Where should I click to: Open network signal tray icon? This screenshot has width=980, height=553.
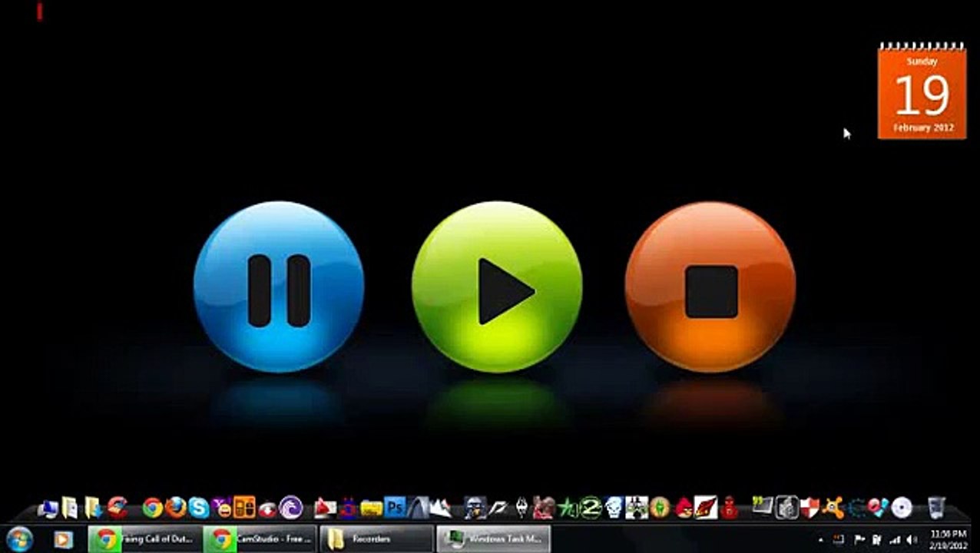(895, 539)
